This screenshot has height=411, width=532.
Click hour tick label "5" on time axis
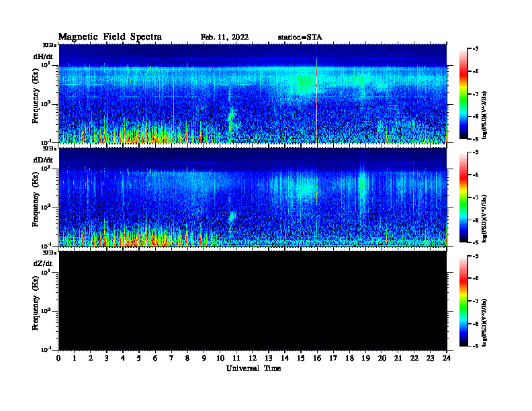point(139,359)
